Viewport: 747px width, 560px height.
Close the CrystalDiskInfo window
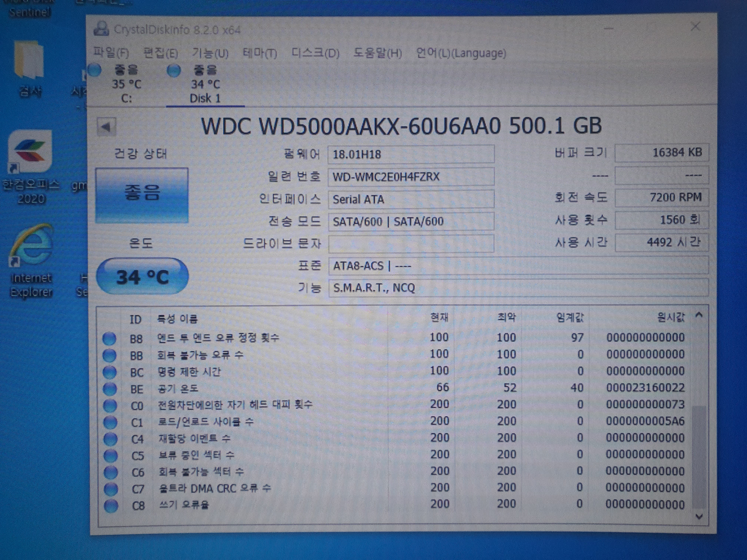click(696, 26)
